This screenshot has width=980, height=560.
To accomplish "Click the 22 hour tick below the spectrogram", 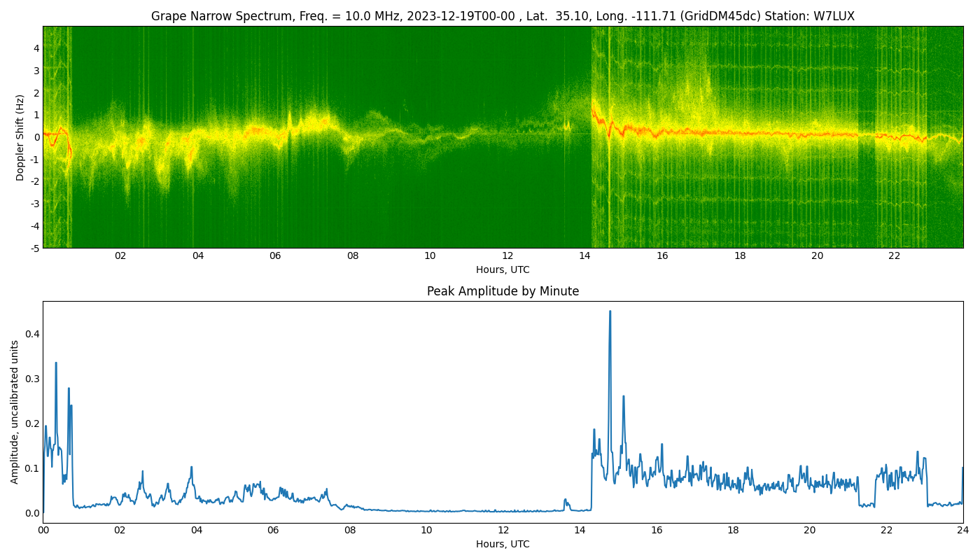I will [x=895, y=256].
